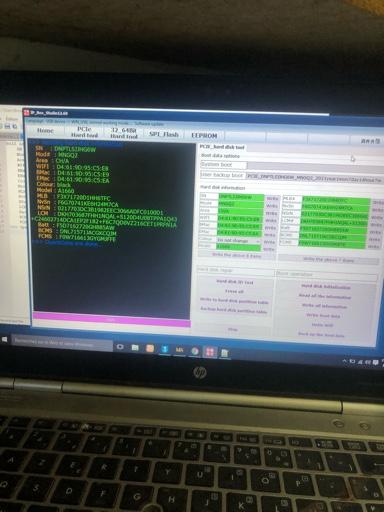This screenshot has height=512, width=384.
Task: Open the 32_64Bit Hard tool tab
Action: click(x=124, y=133)
